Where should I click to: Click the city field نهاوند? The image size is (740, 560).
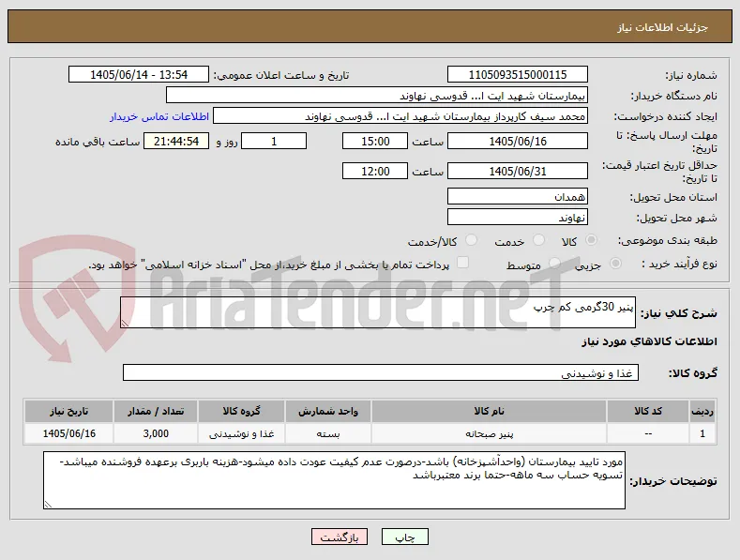517,218
